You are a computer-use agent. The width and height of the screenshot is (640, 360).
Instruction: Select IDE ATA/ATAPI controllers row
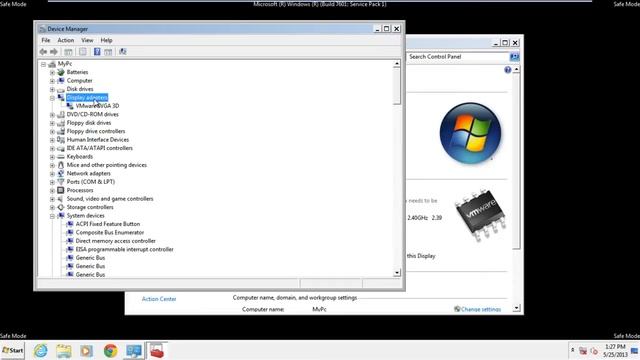[100, 148]
